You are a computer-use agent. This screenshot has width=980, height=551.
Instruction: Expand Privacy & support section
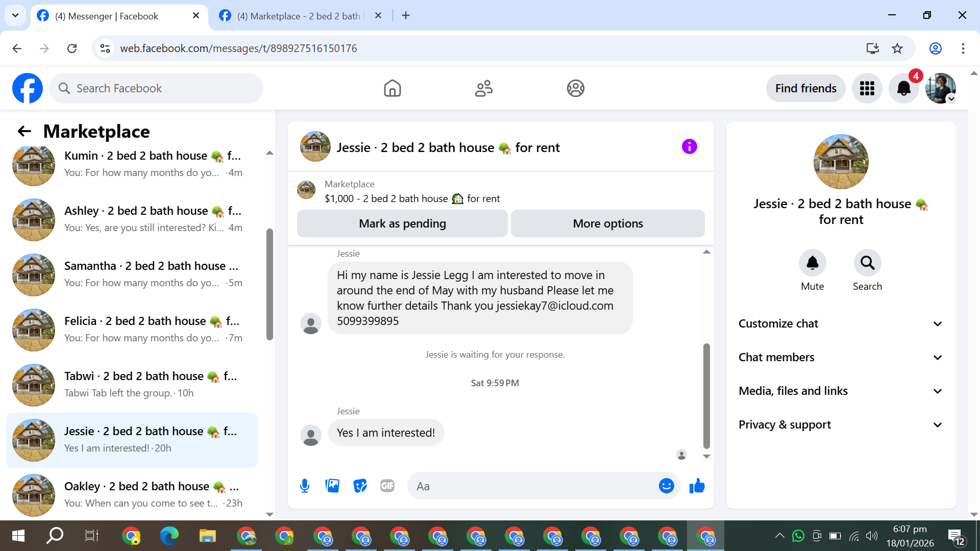point(841,424)
